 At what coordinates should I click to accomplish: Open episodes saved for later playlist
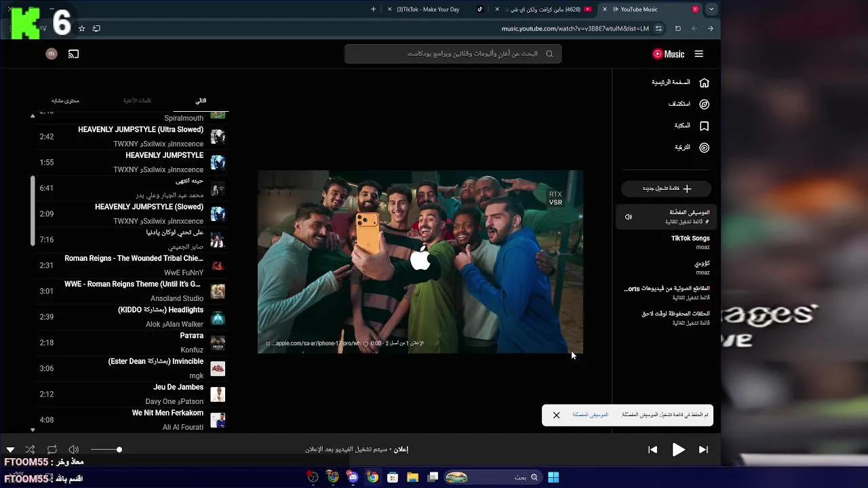point(666,317)
